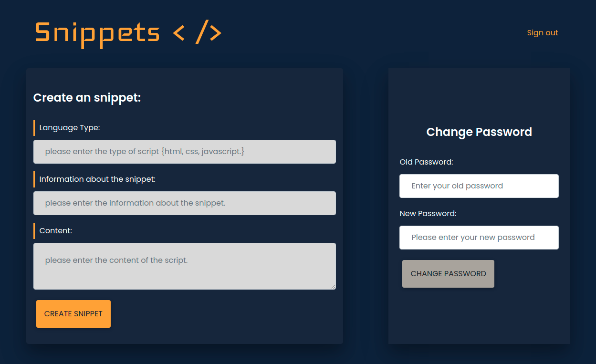Click the Change Password heading
Image resolution: width=596 pixels, height=364 pixels.
coord(479,132)
